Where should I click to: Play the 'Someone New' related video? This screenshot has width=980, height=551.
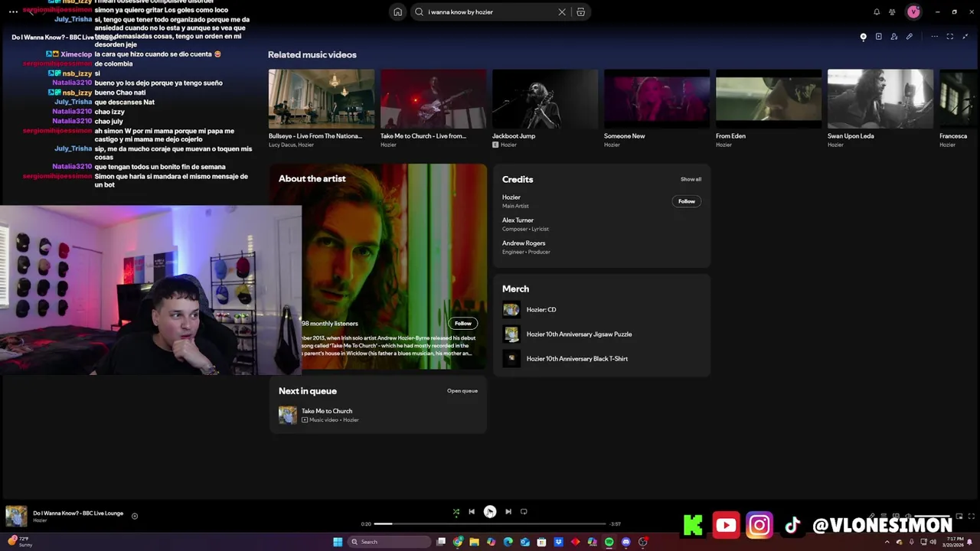(x=657, y=99)
